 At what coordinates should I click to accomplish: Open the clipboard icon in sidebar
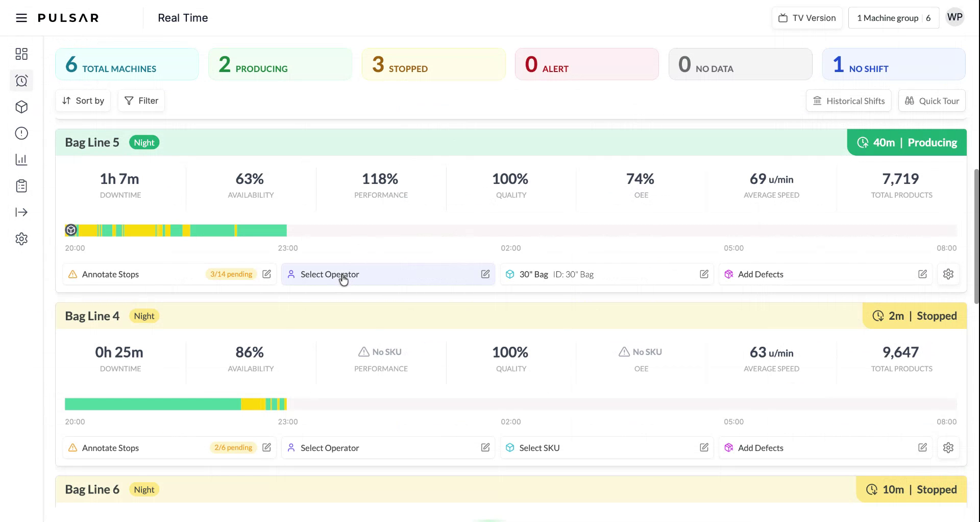pos(21,186)
